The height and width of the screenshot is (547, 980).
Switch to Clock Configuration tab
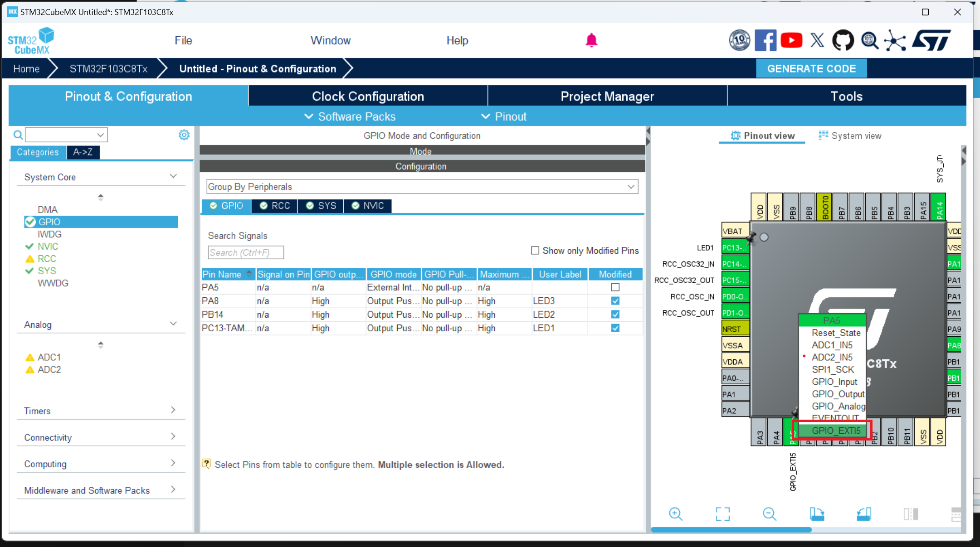point(368,96)
